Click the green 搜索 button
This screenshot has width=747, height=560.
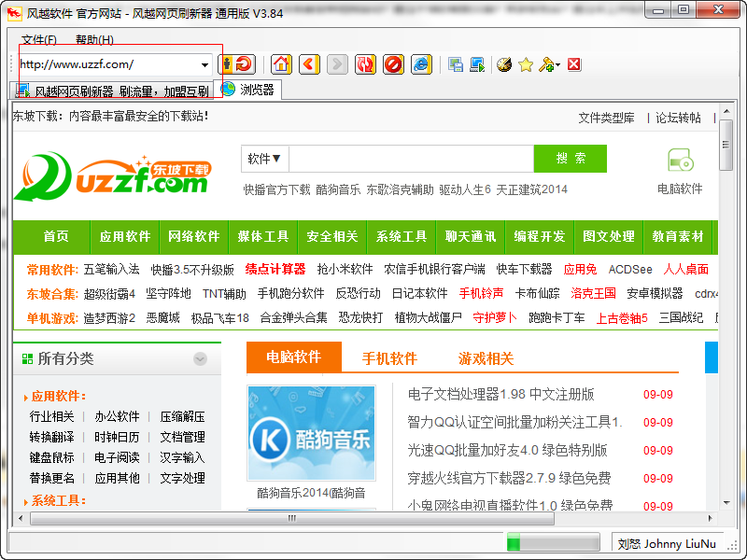click(x=571, y=159)
